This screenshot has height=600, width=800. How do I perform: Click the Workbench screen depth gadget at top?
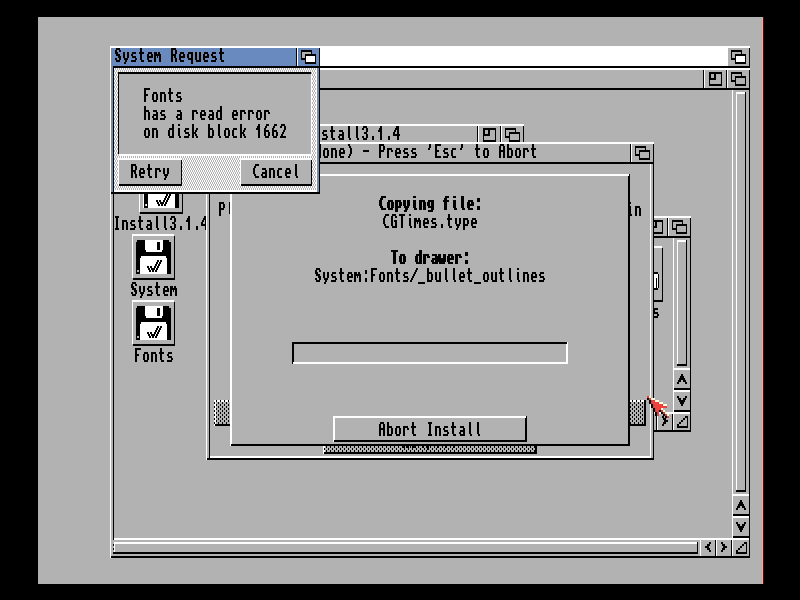click(x=738, y=57)
